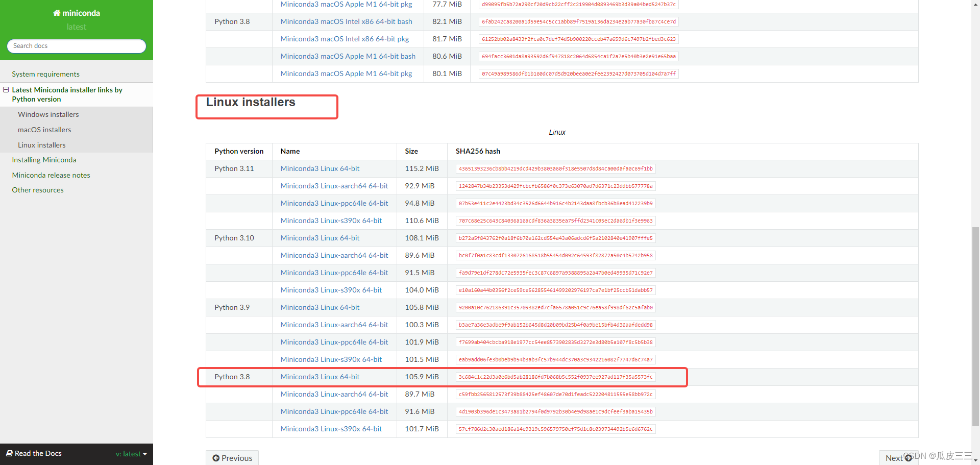Click the Linux installers heading
This screenshot has width=980, height=465.
(x=251, y=102)
